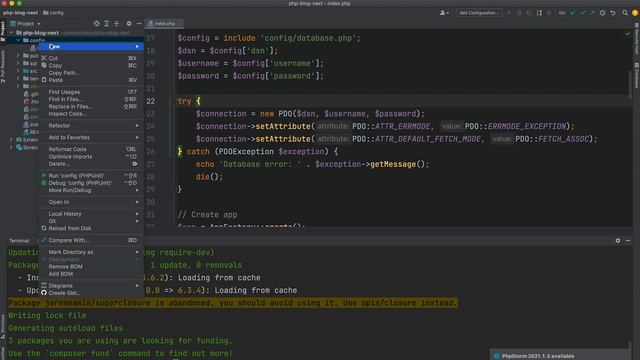Open Search Everywhere magnifier icon
Viewport: 640px width, 360px height.
625,13
